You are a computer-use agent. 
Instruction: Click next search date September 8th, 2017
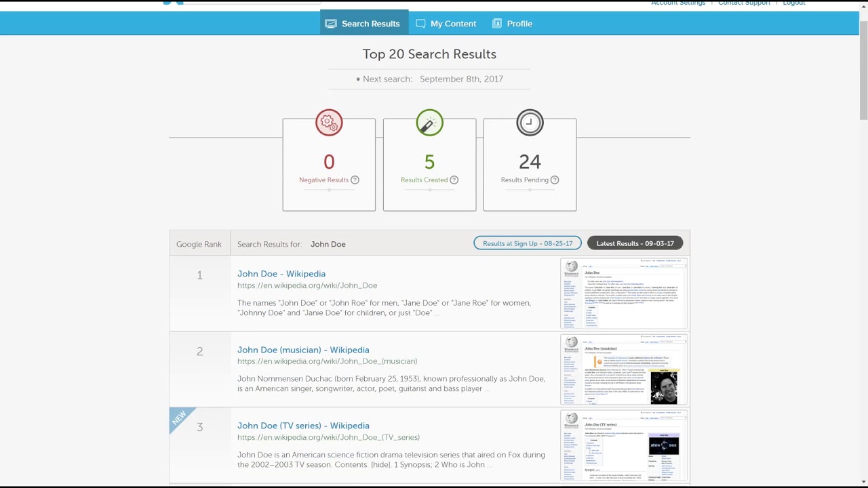461,79
